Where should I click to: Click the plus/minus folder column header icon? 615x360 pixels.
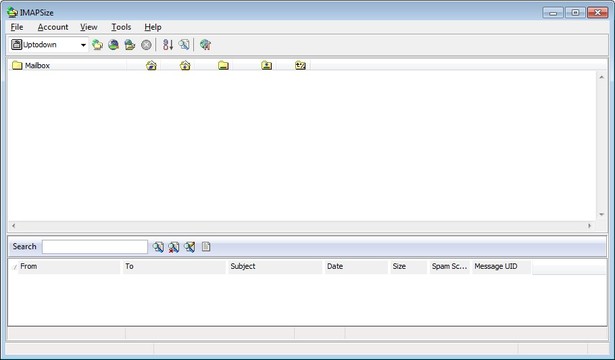pyautogui.click(x=300, y=65)
